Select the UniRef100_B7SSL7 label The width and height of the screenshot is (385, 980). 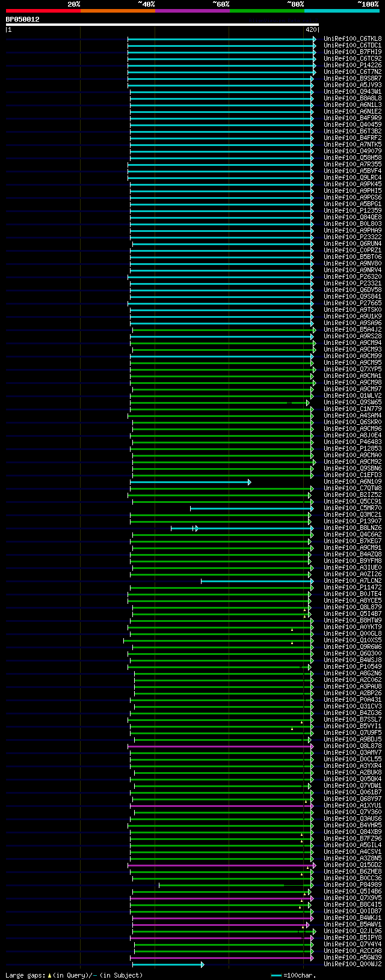pyautogui.click(x=353, y=719)
